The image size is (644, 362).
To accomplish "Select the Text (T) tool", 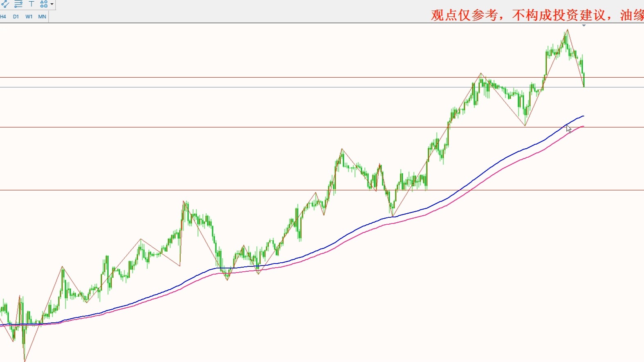I will (31, 4).
